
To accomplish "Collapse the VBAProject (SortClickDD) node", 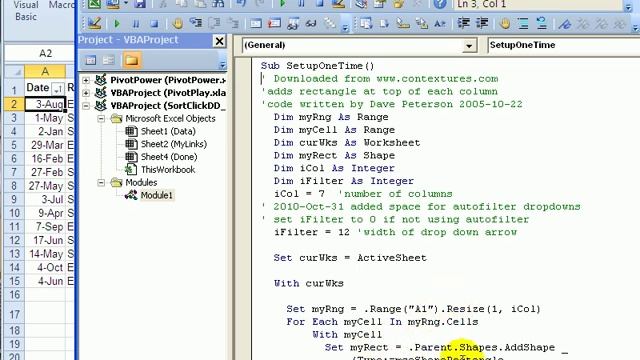I will pos(86,106).
